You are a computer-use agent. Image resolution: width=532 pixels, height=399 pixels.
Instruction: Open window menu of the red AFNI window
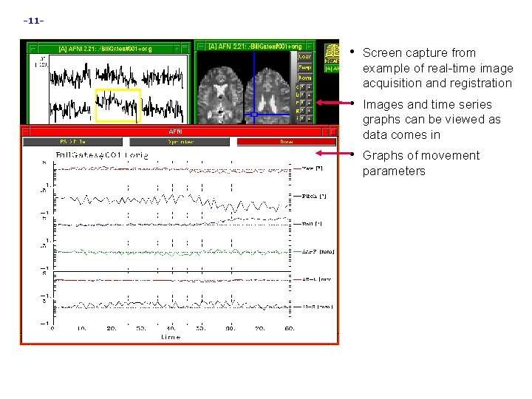pos(25,131)
